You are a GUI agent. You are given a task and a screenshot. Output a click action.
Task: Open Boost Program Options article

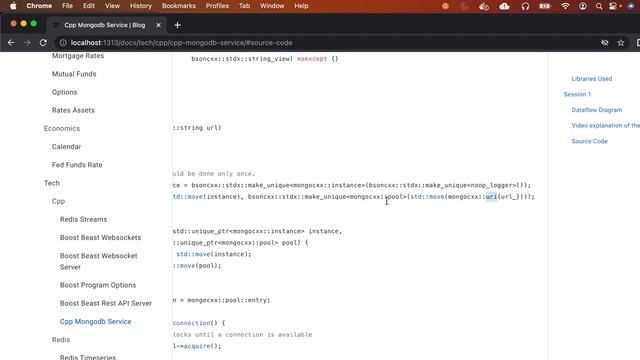tap(98, 285)
